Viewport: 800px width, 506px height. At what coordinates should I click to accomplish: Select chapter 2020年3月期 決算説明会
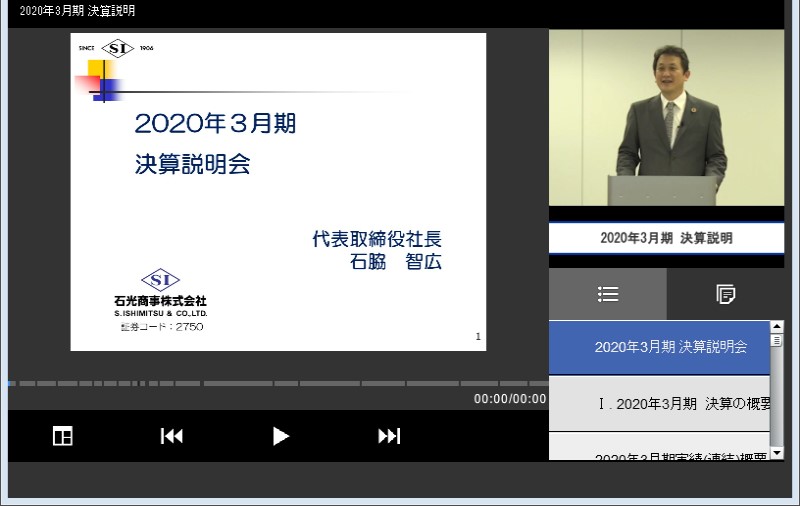pyautogui.click(x=659, y=347)
